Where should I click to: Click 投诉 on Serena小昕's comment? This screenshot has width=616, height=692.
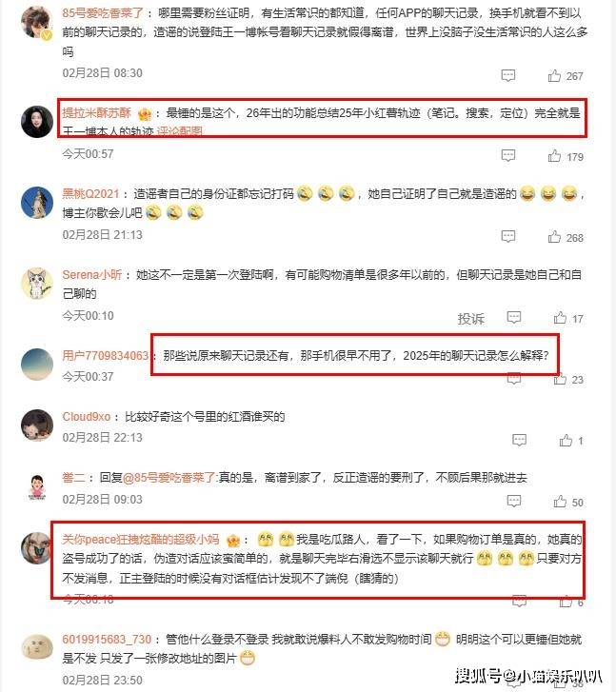(x=470, y=319)
